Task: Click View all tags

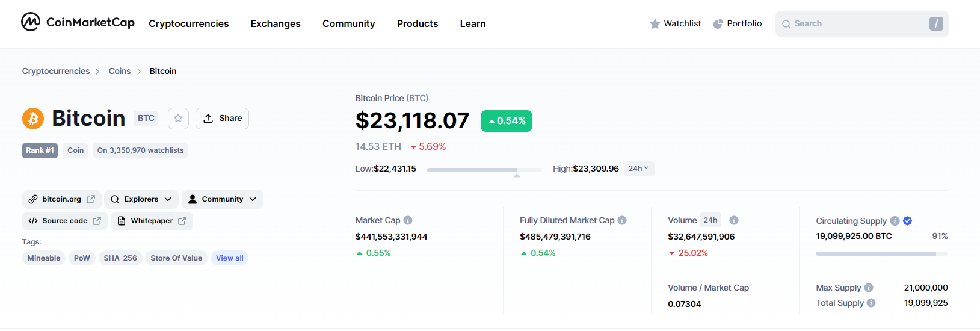Action: (x=230, y=258)
